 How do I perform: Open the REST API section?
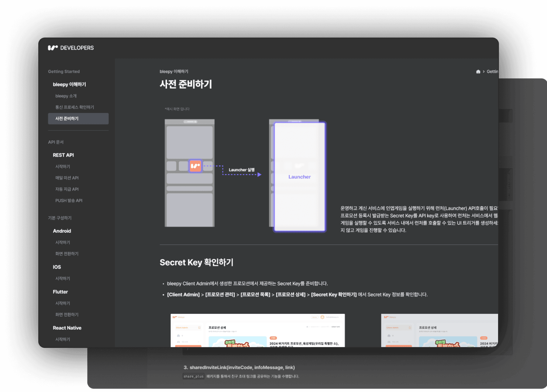click(x=63, y=155)
